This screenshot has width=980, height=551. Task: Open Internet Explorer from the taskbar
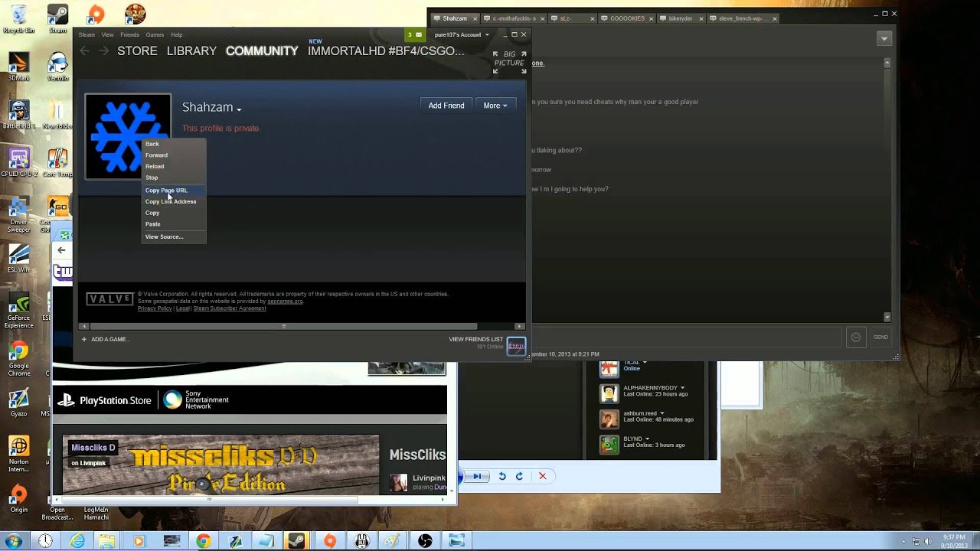(x=77, y=541)
